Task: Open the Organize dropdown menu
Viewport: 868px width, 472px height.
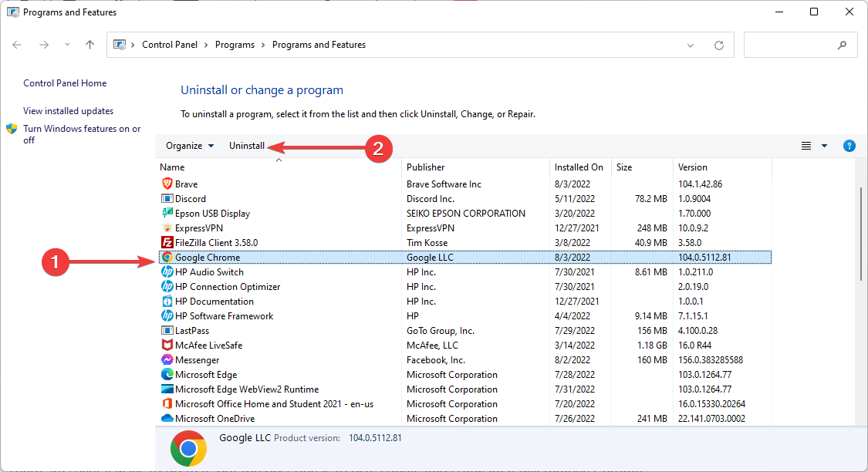Action: (x=189, y=146)
